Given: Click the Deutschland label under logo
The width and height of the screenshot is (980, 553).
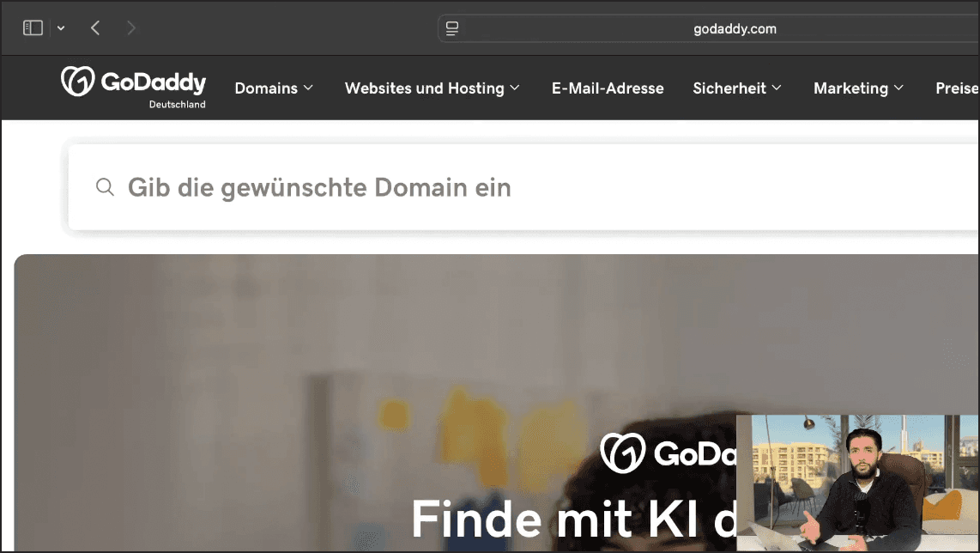Looking at the screenshot, I should click(177, 105).
